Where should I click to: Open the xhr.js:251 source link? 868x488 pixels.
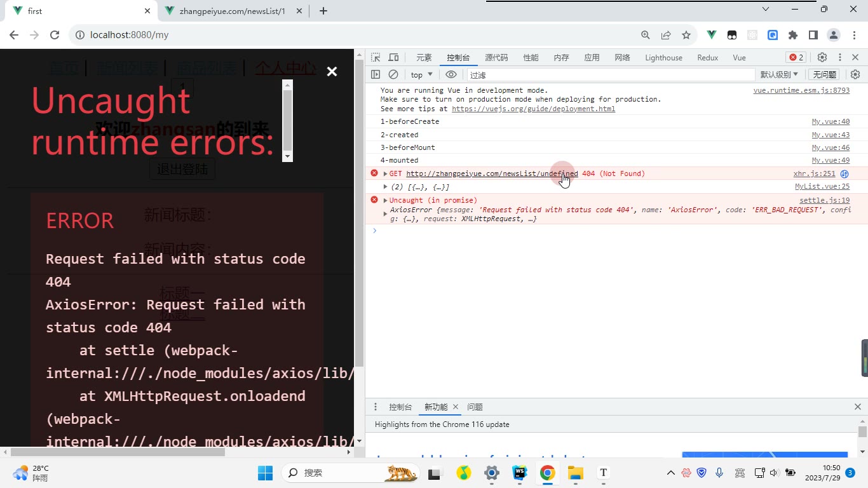(x=814, y=173)
